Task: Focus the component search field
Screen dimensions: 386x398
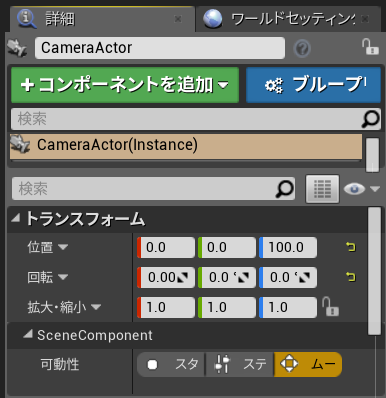Action: (x=195, y=119)
